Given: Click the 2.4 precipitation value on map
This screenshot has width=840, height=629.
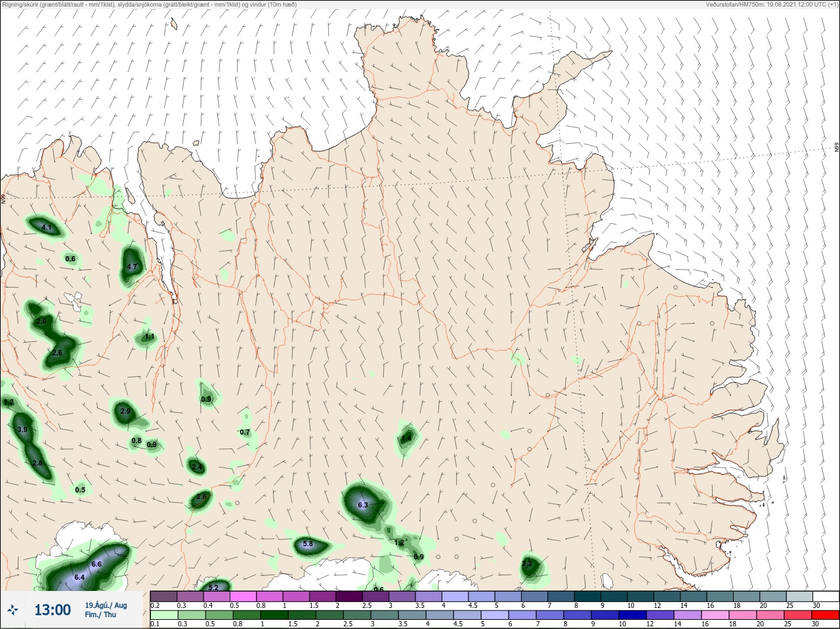Looking at the screenshot, I should click(x=197, y=467).
